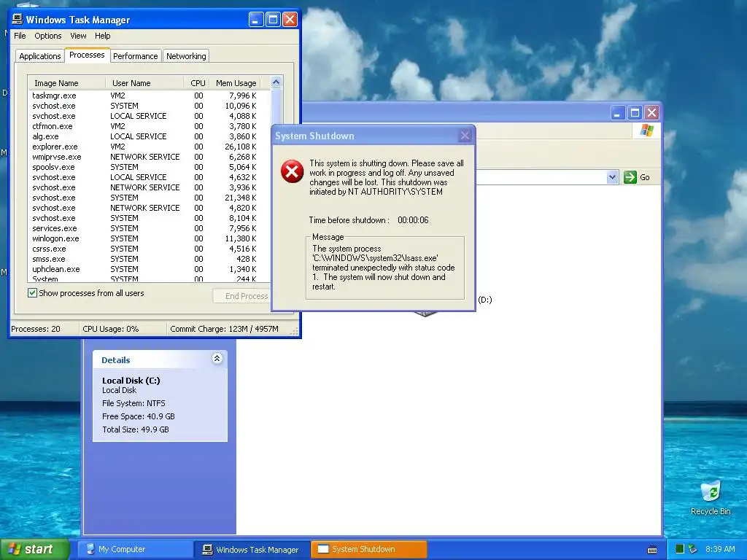
Task: Click the Local Disk (C:) details heading
Action: click(x=131, y=381)
